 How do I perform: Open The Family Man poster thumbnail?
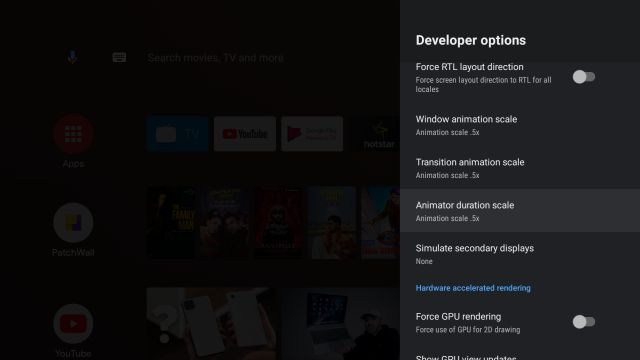(x=171, y=223)
